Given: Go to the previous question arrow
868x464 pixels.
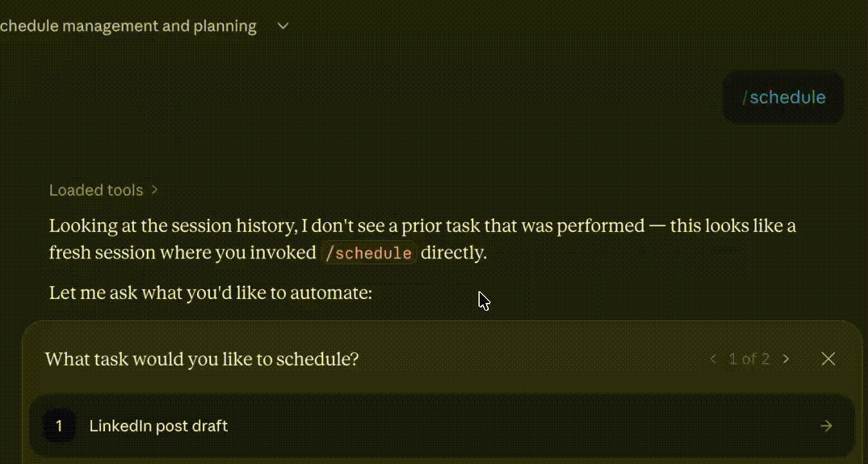Looking at the screenshot, I should 713,359.
